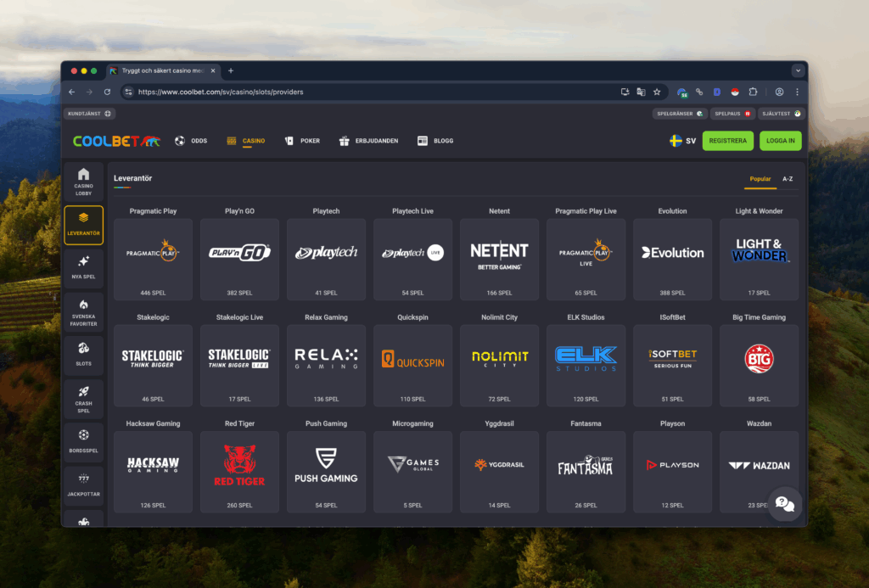This screenshot has height=588, width=869.
Task: Open the SV language selector
Action: [683, 141]
